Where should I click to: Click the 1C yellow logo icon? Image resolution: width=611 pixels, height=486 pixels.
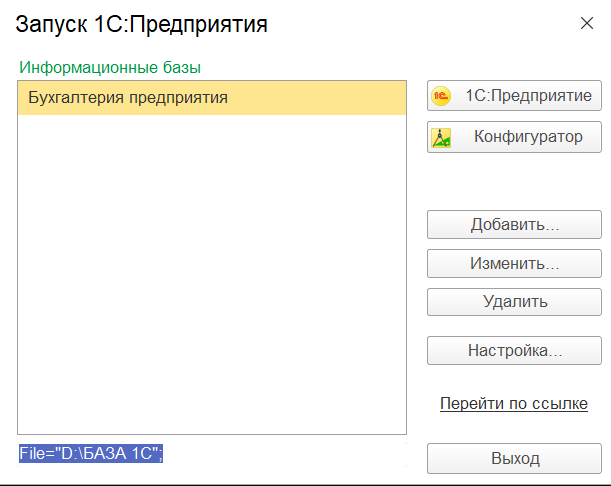click(x=441, y=96)
